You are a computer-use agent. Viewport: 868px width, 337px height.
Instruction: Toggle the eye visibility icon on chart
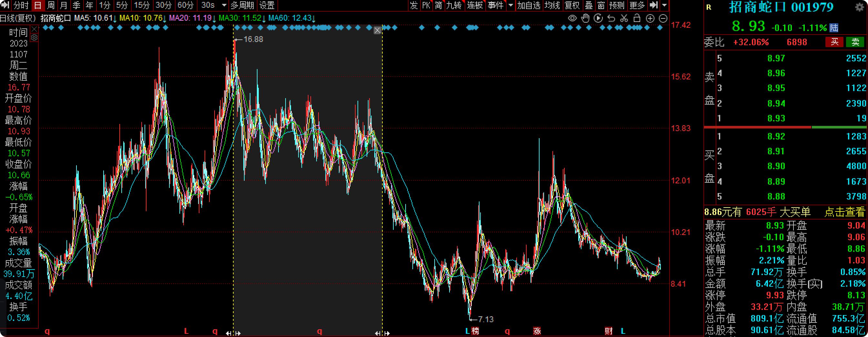(572, 18)
